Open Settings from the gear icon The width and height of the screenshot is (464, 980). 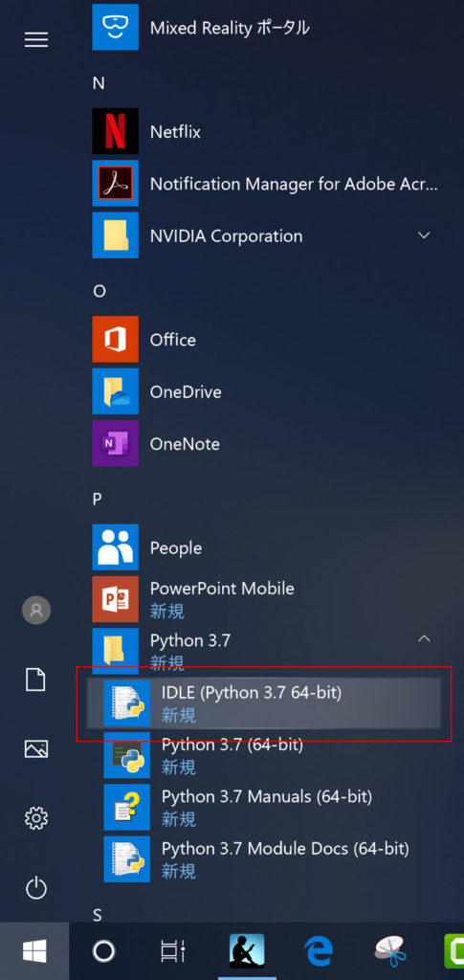coord(36,817)
